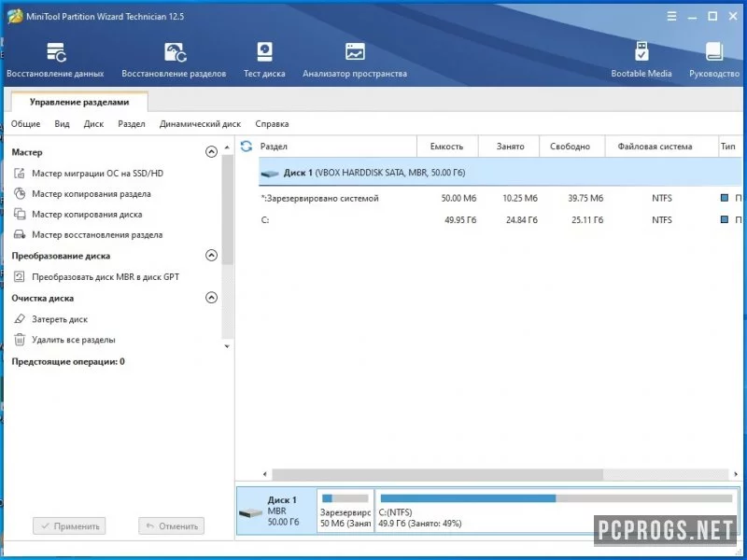Click the horizontal scrollbar thumb
The height and width of the screenshot is (560, 747).
pos(437,474)
